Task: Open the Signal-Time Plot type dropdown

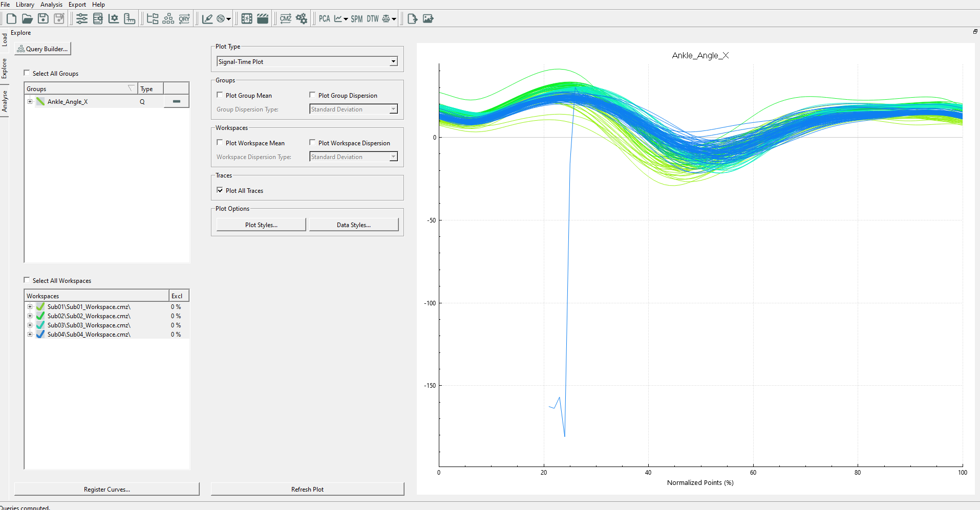Action: (307, 62)
